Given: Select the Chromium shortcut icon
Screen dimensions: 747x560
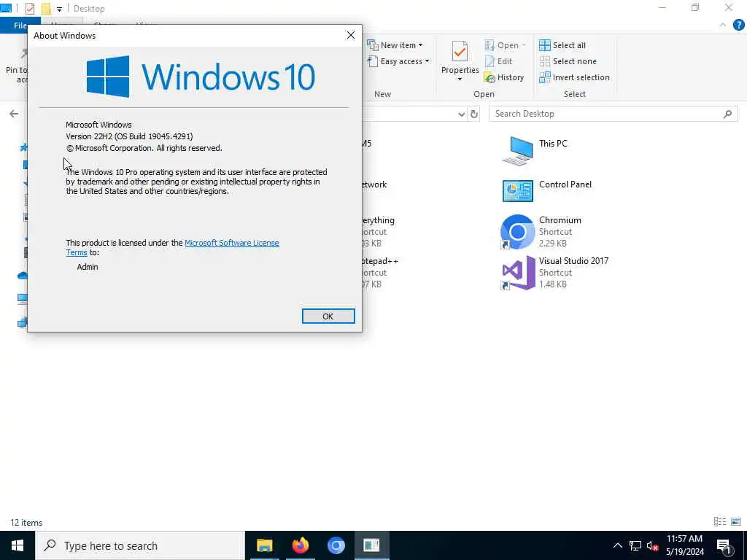Looking at the screenshot, I should click(518, 232).
